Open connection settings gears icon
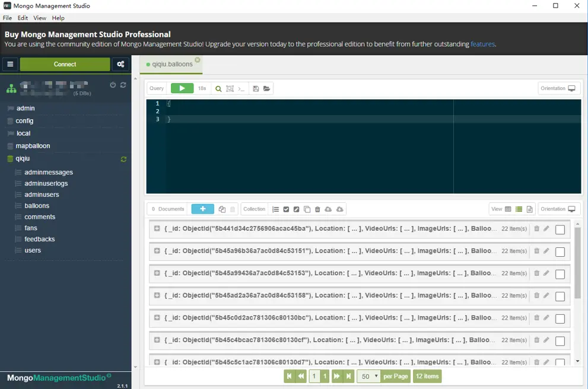This screenshot has height=389, width=588. click(120, 64)
